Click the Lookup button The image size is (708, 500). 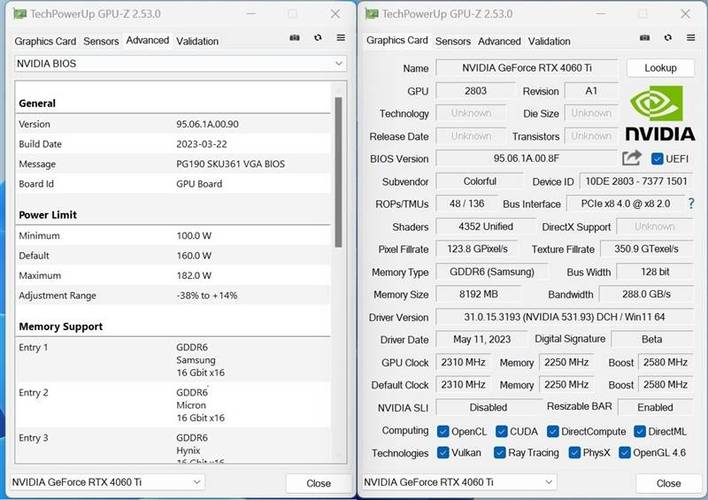pos(660,68)
